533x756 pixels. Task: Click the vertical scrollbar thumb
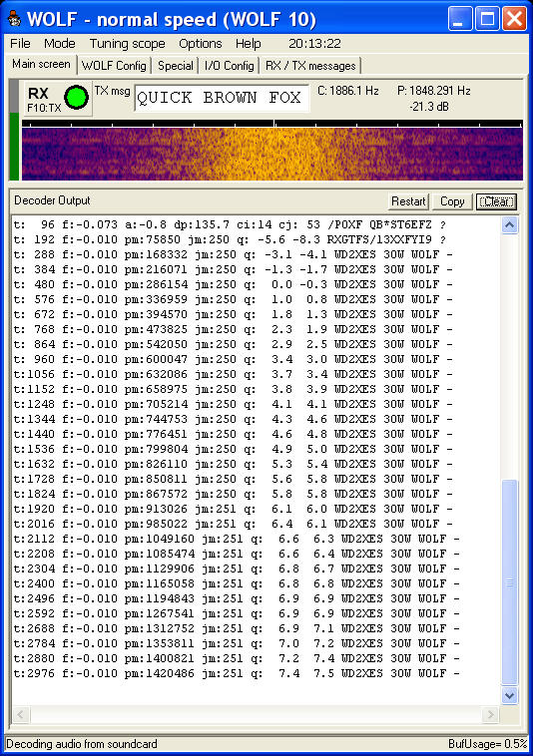click(x=510, y=581)
